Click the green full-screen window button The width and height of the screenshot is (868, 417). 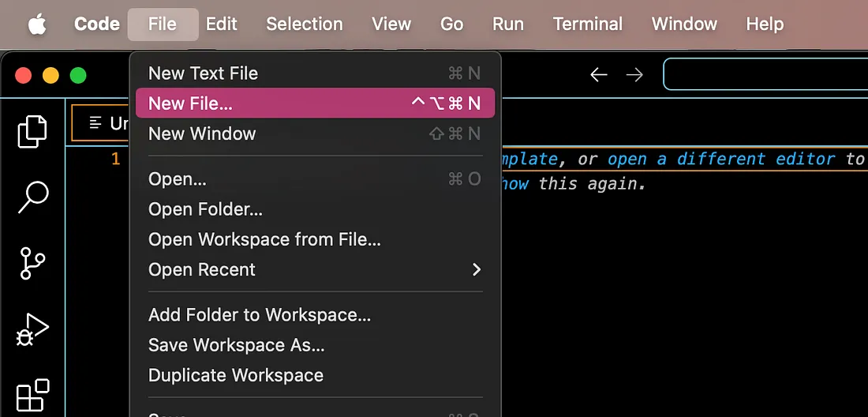click(78, 75)
